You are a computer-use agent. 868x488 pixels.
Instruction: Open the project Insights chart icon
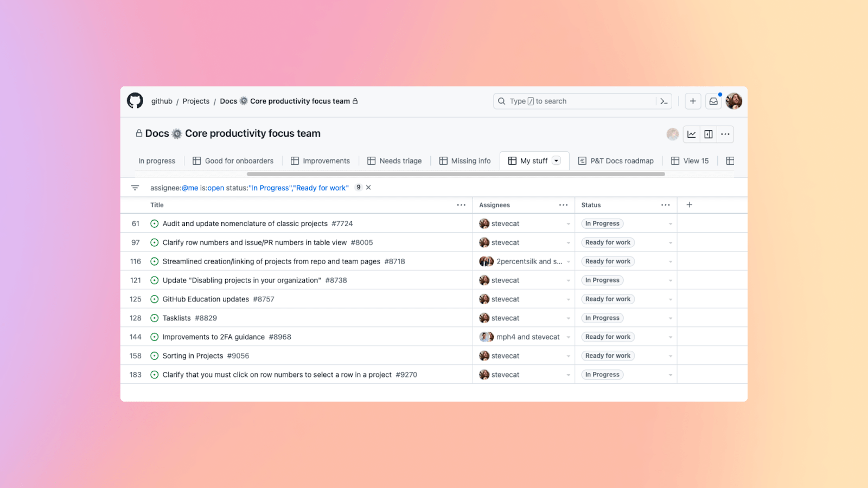tap(691, 134)
